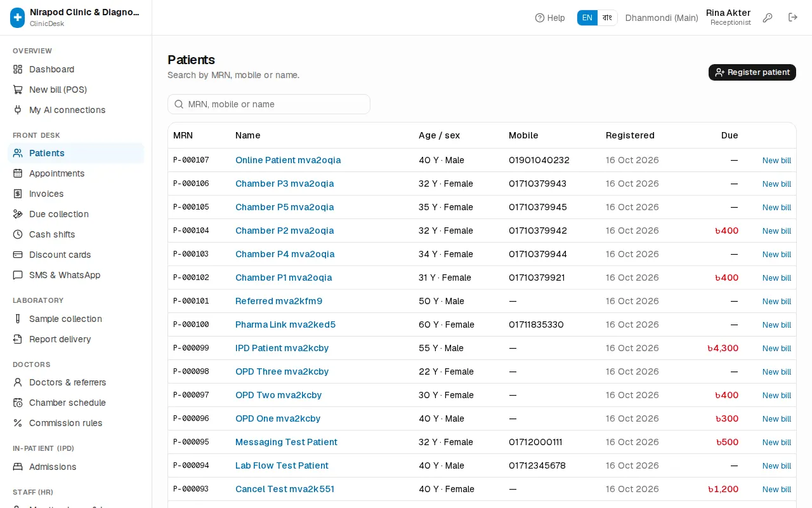Open Invoices from the sidebar

pos(76,194)
